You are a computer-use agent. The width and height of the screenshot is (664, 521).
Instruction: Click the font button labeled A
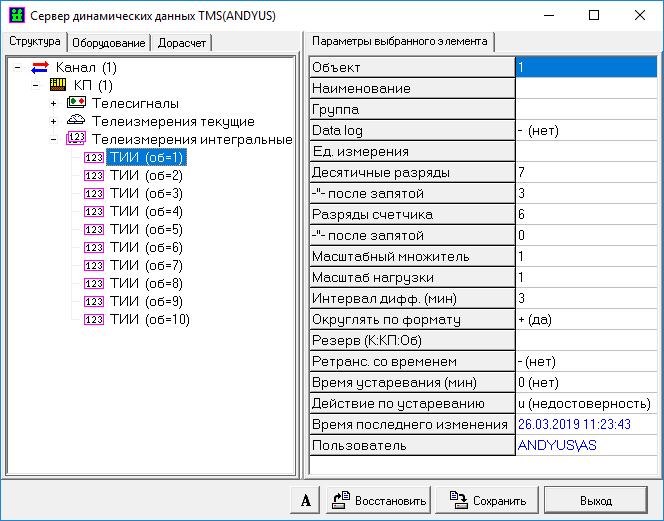[x=304, y=500]
